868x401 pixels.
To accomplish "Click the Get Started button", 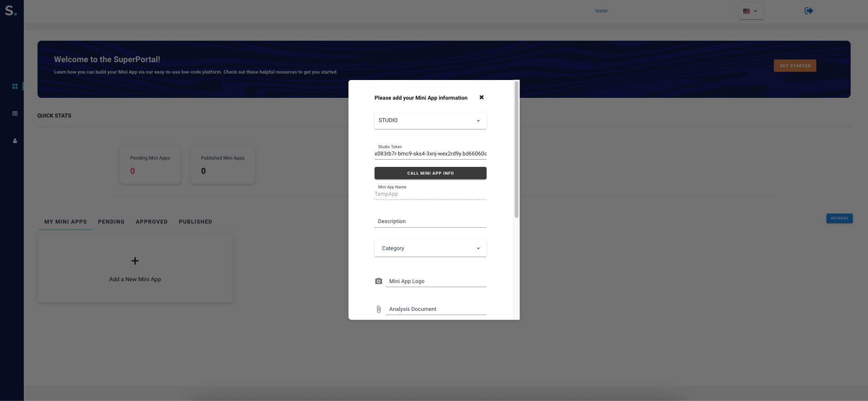I will coord(795,66).
